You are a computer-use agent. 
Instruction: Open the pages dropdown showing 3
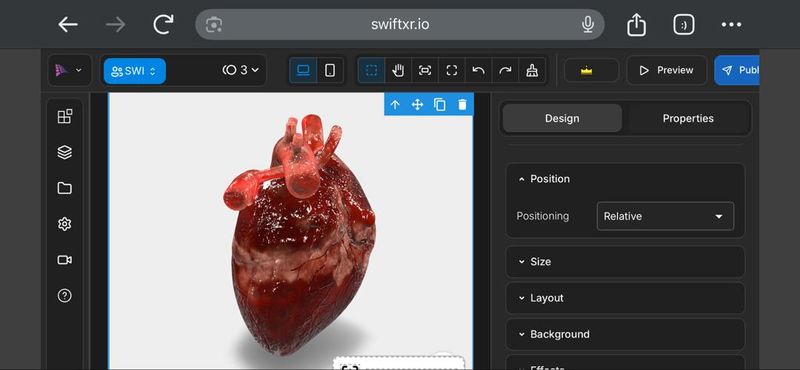[240, 70]
